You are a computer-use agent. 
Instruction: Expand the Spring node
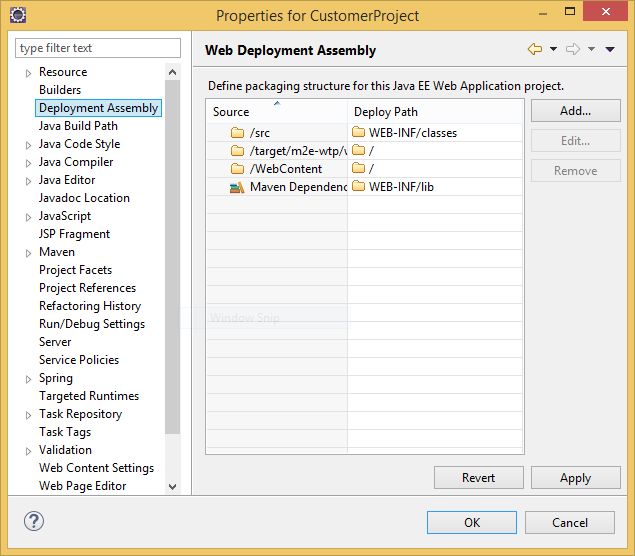(x=28, y=379)
